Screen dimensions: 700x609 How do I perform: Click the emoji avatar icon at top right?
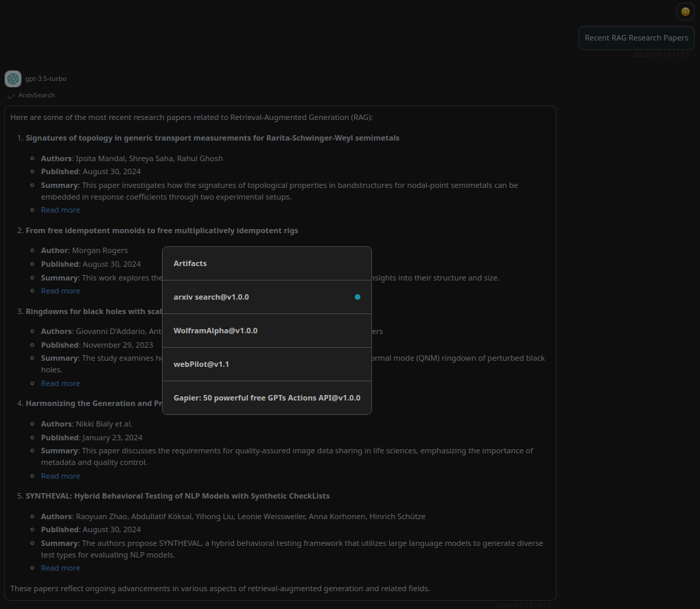[x=686, y=12]
